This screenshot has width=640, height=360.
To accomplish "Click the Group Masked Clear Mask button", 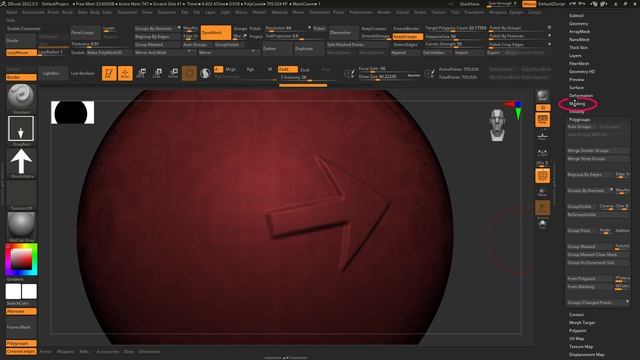I will tap(598, 254).
